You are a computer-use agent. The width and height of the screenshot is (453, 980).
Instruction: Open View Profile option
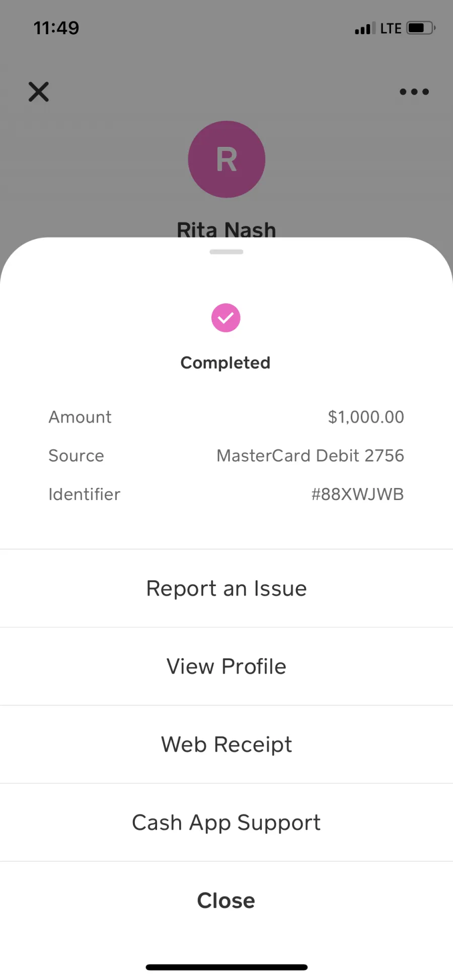[x=226, y=666]
